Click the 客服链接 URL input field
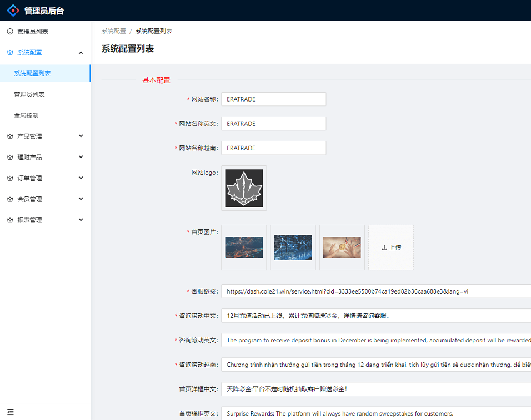Viewport: 531px width, 420px height. 375,291
